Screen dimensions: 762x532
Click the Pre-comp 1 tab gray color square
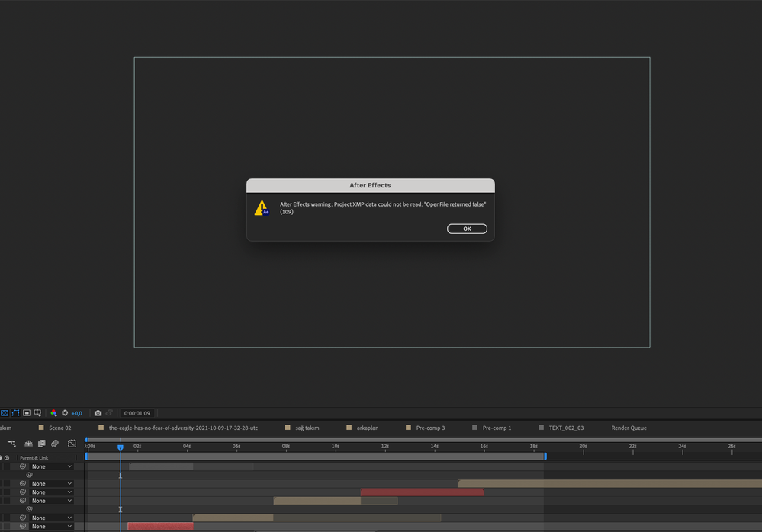coord(474,427)
